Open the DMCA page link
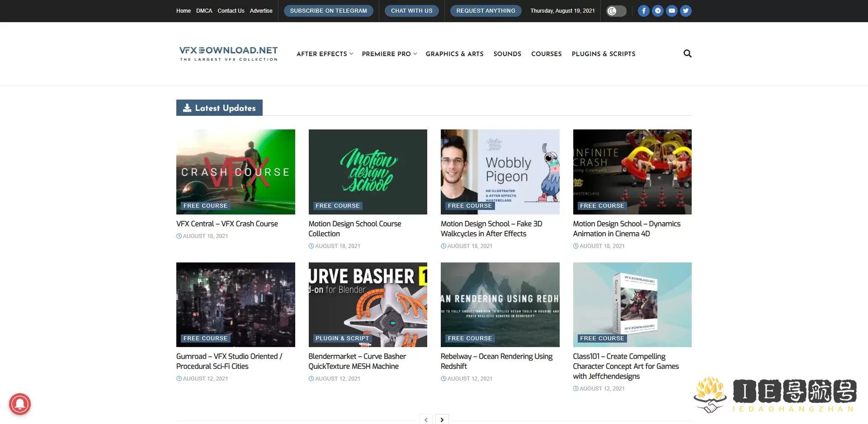 point(204,11)
